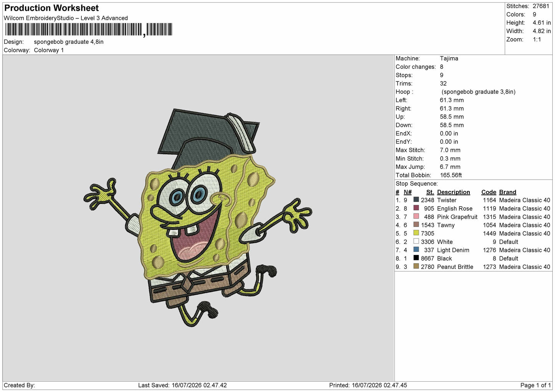Click the Colors value 9 in header
This screenshot has width=555, height=392.
[534, 15]
